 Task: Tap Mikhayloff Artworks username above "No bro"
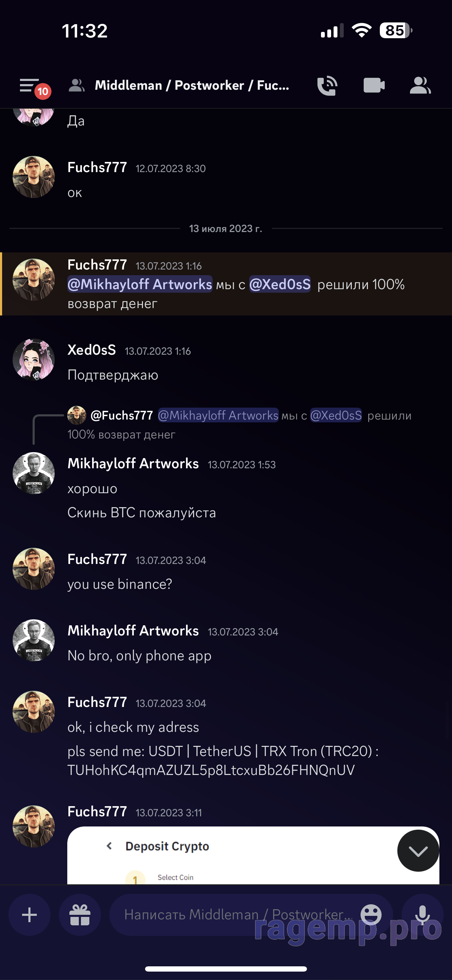133,631
